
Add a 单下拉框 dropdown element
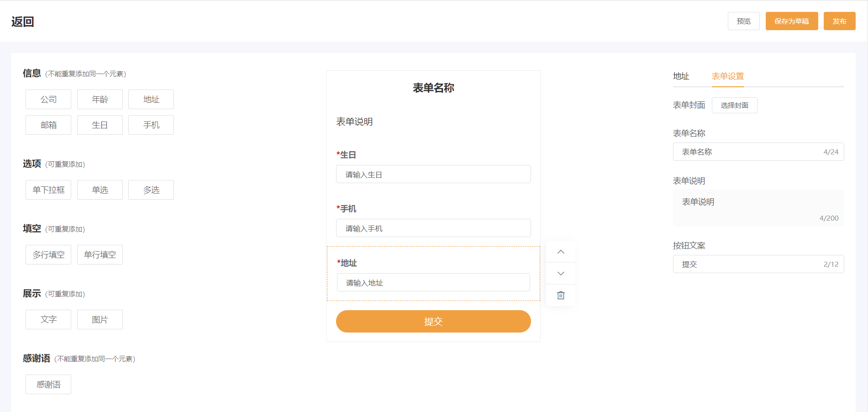click(x=48, y=190)
